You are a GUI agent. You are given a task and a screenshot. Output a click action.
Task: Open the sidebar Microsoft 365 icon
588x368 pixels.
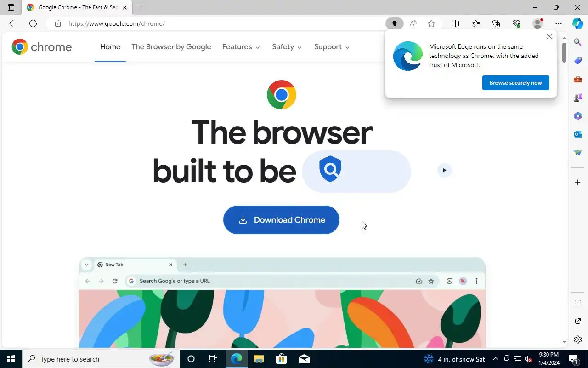click(578, 116)
